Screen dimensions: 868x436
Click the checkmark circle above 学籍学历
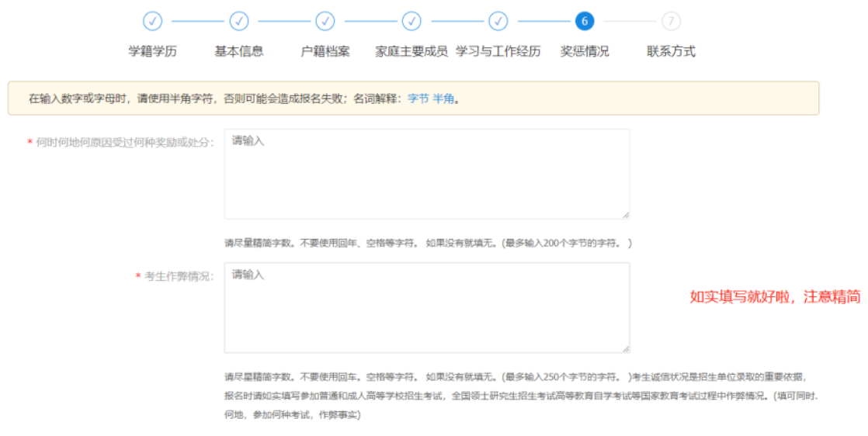click(153, 21)
